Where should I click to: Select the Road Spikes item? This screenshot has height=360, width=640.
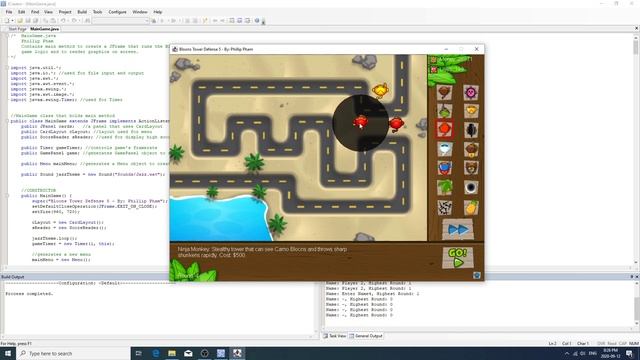(x=444, y=207)
